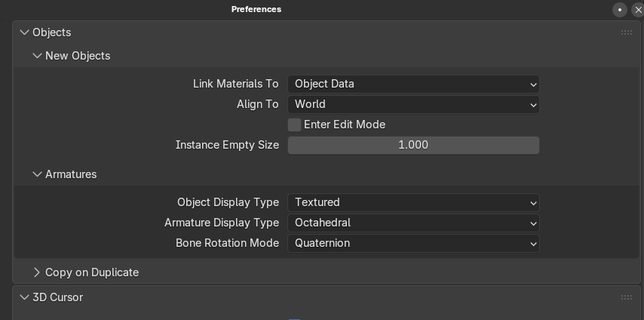Collapse the 3D Cursor panel chevron
Image resolution: width=644 pixels, height=320 pixels.
click(x=24, y=297)
